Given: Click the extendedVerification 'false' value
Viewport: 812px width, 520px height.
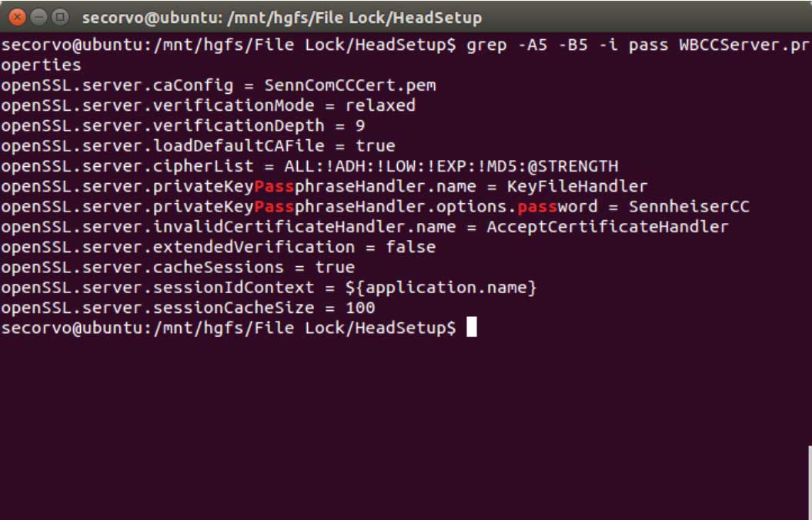Looking at the screenshot, I should pos(411,247).
